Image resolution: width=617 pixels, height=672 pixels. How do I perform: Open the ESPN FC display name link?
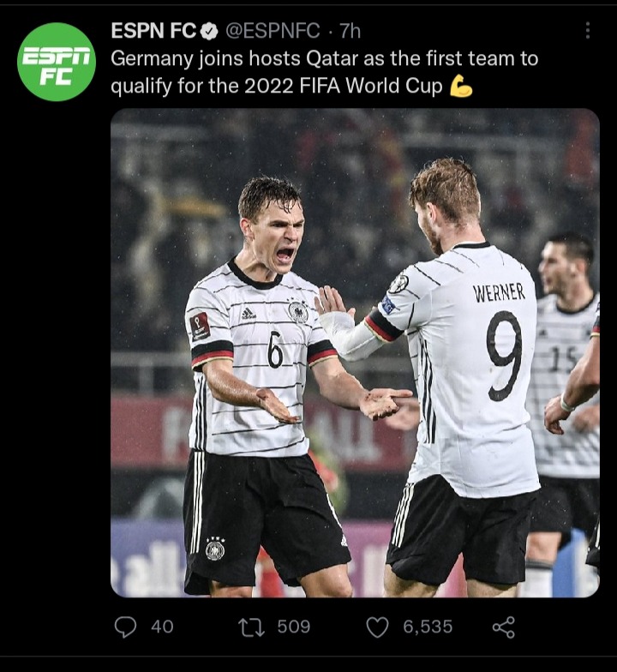point(153,31)
